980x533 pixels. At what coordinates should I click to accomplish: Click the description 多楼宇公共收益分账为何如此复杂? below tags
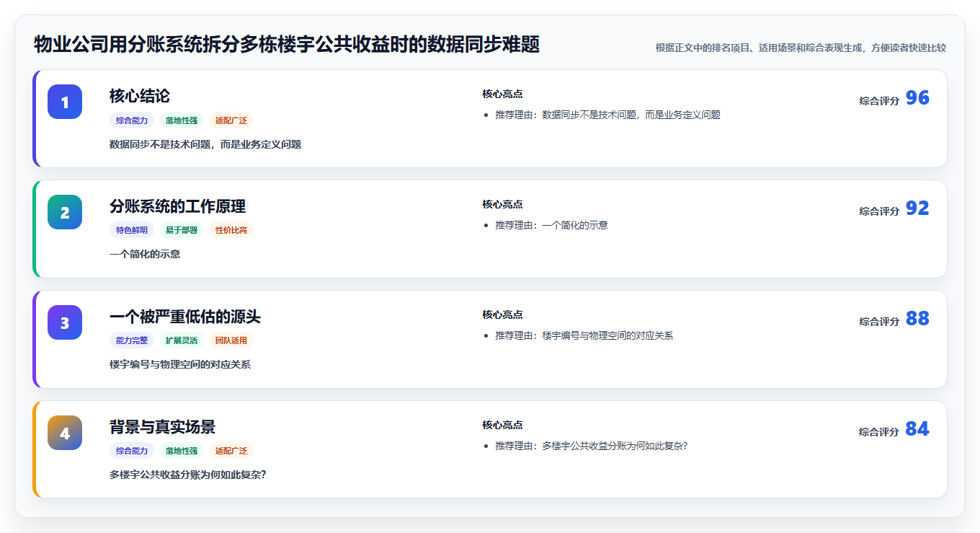coord(188,475)
